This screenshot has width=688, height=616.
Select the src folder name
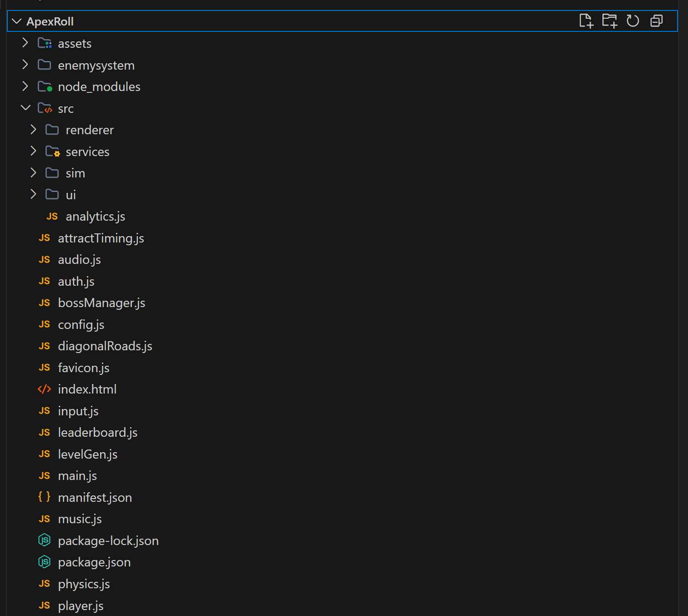point(66,109)
